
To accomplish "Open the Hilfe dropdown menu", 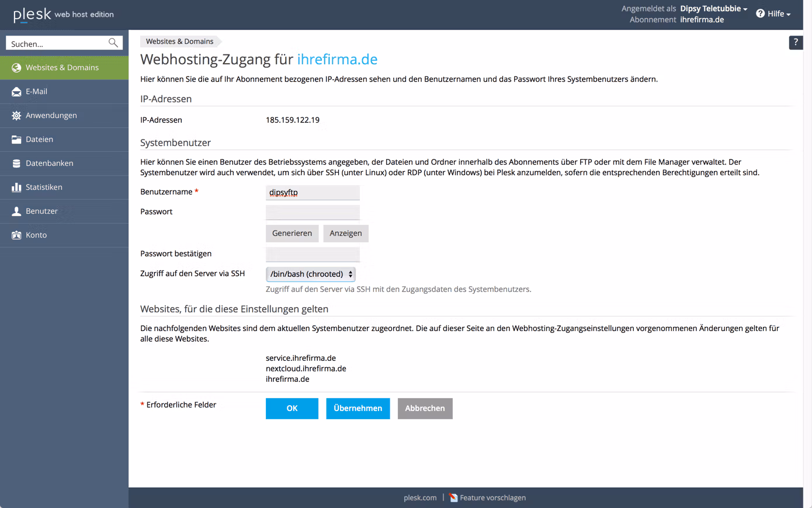I will pos(773,13).
